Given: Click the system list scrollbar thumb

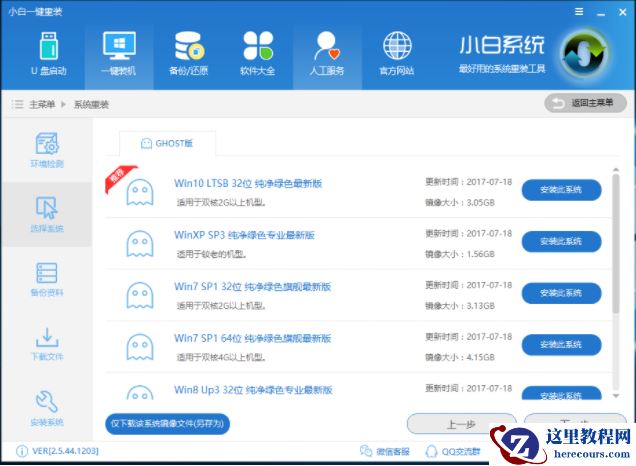Looking at the screenshot, I should 616,243.
